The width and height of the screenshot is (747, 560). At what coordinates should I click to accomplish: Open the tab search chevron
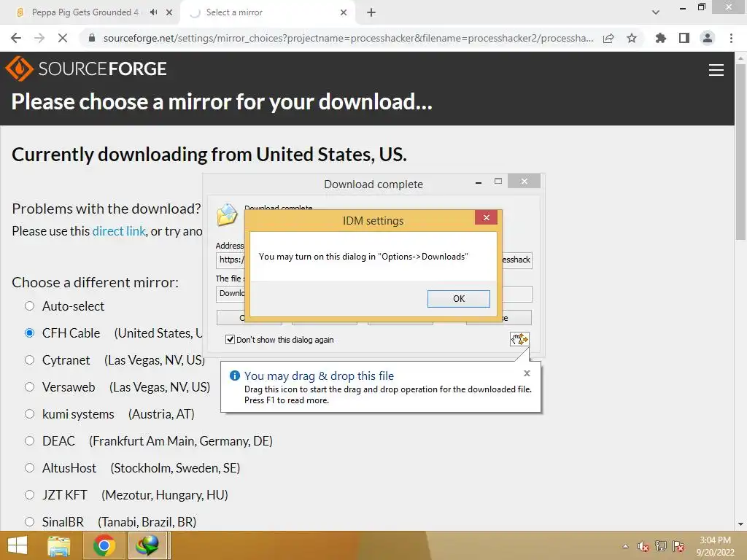(656, 12)
